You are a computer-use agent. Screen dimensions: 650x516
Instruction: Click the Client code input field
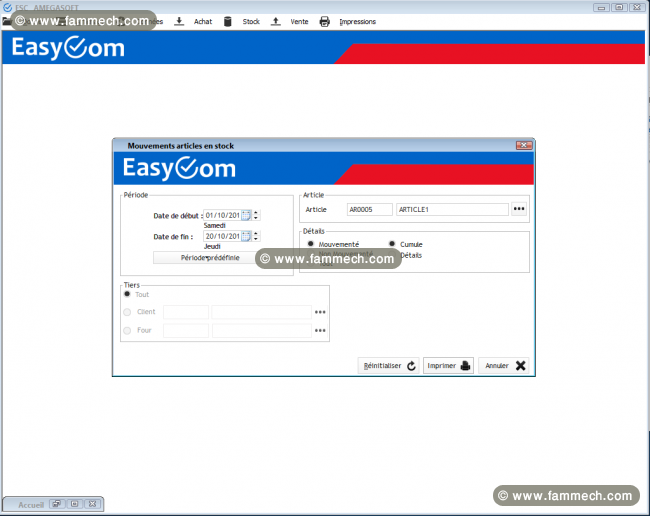tap(186, 312)
